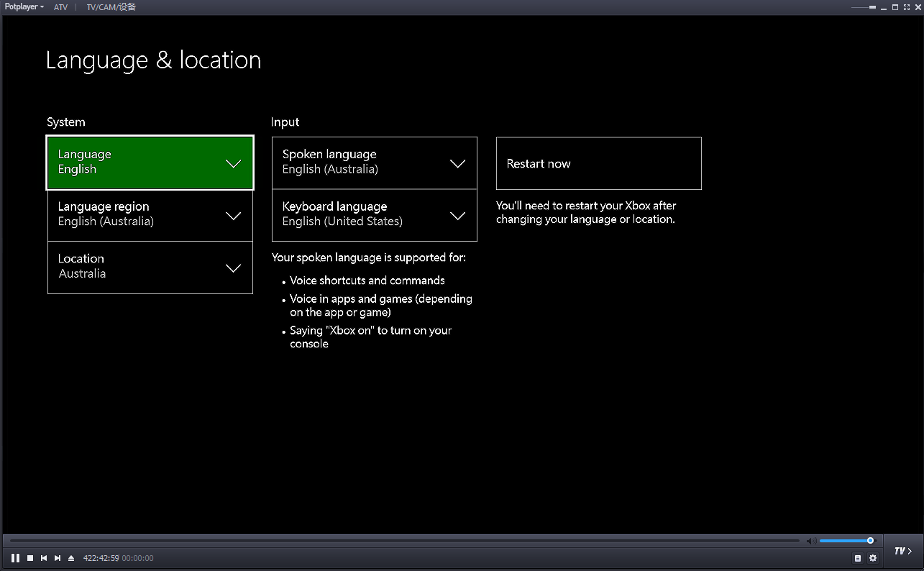
Task: Toggle fullscreen mode icon in title bar
Action: click(907, 7)
